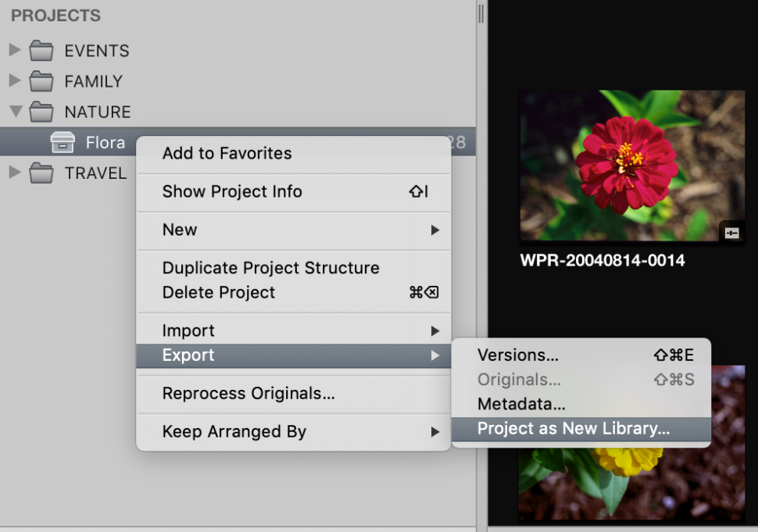Select the red zinnia flower thumbnail
Image resolution: width=758 pixels, height=532 pixels.
[632, 166]
